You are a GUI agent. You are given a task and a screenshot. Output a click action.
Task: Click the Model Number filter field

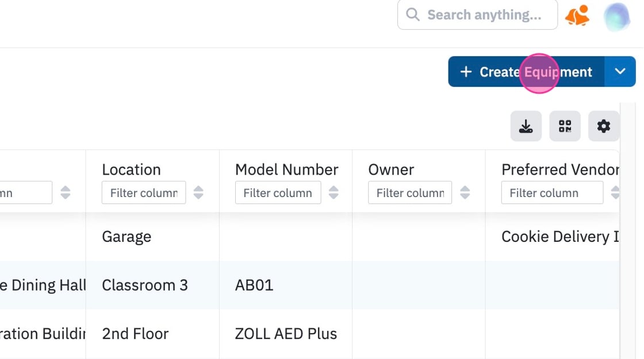pos(278,192)
